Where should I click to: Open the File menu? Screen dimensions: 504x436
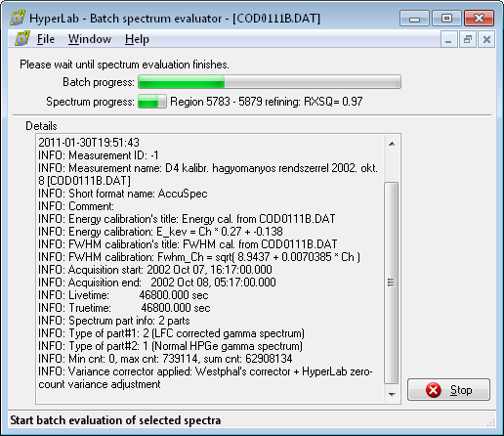point(46,39)
